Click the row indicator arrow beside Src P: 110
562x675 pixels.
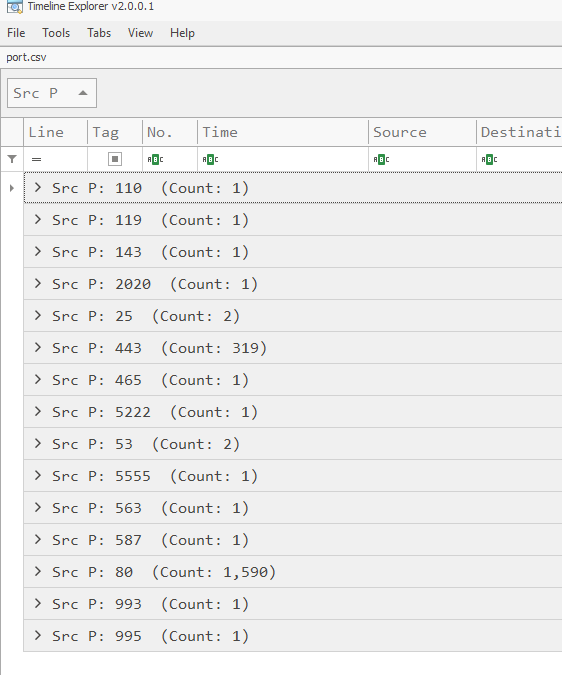(12, 188)
